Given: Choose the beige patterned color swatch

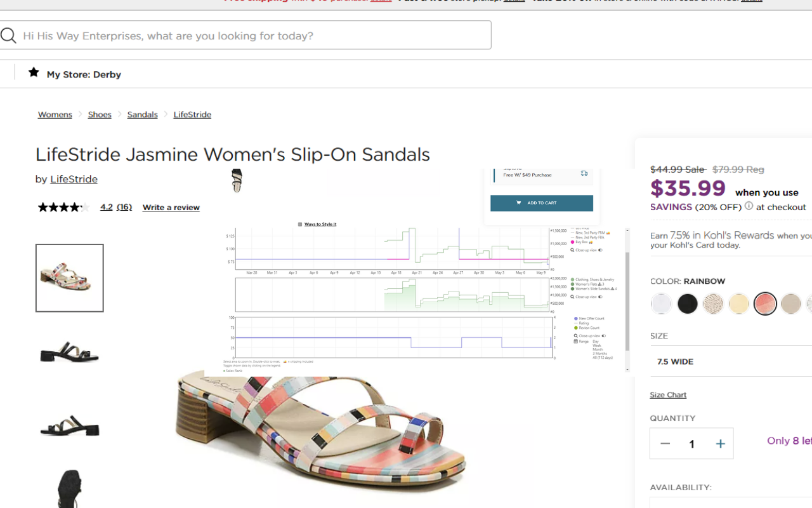Looking at the screenshot, I should [713, 304].
